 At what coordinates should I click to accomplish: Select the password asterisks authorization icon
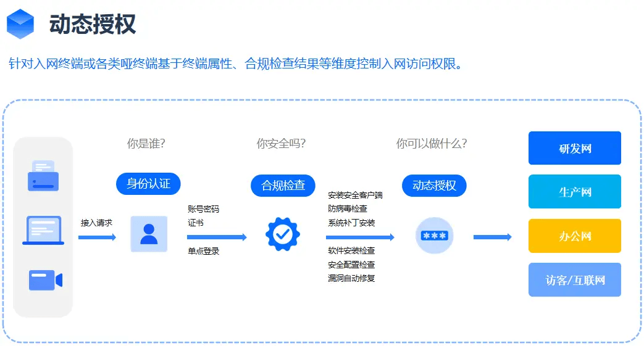click(x=434, y=236)
